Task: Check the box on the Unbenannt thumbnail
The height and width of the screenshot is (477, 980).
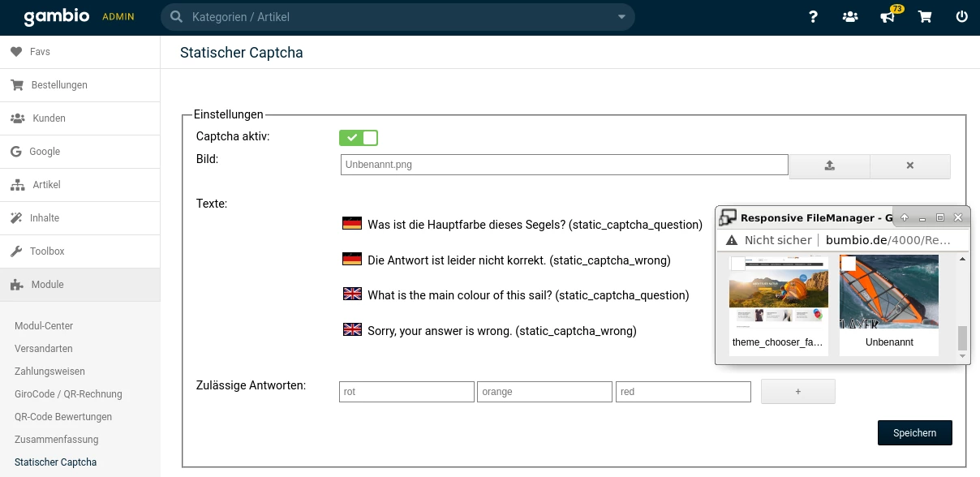Action: click(849, 264)
